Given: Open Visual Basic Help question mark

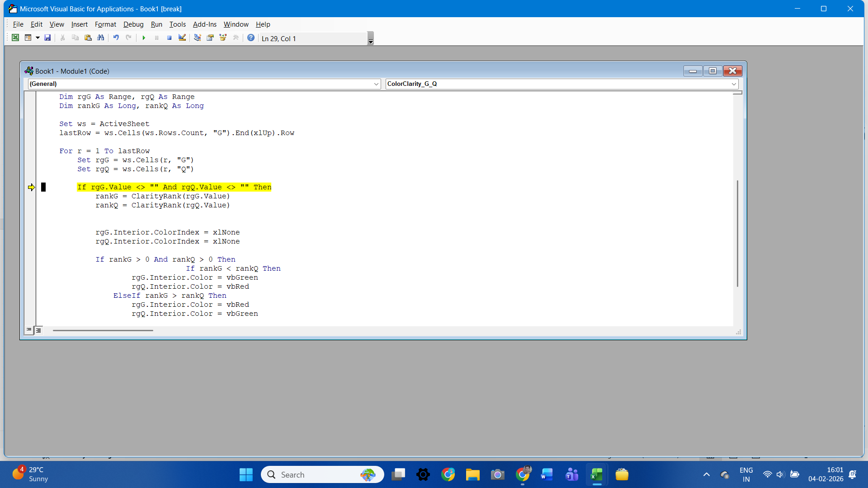Looking at the screenshot, I should [x=251, y=38].
